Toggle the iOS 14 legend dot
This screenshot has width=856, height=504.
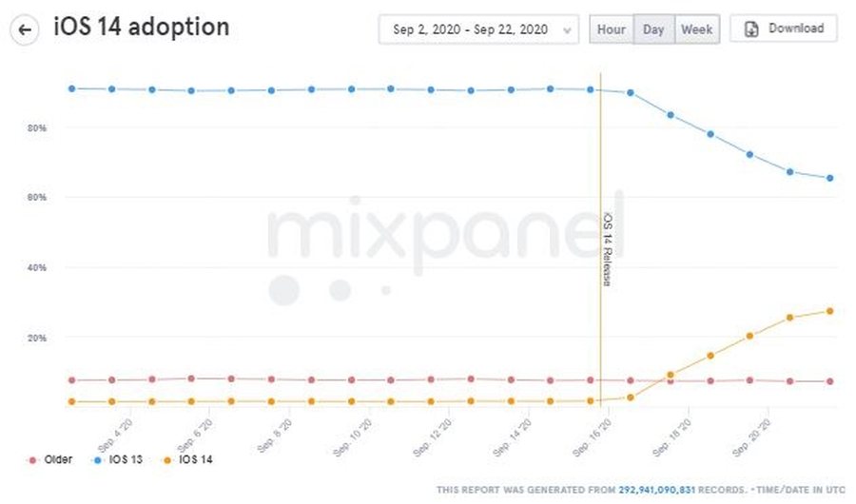coord(167,460)
